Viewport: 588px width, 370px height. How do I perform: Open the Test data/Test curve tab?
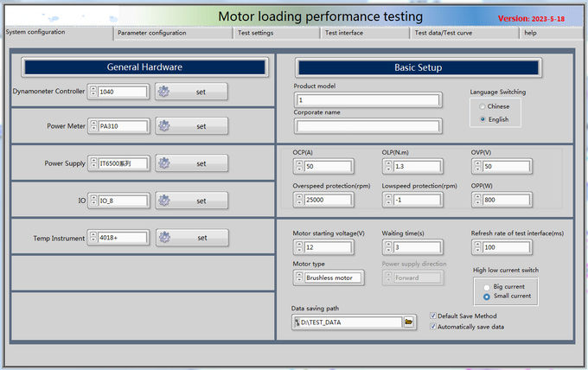[x=444, y=33]
